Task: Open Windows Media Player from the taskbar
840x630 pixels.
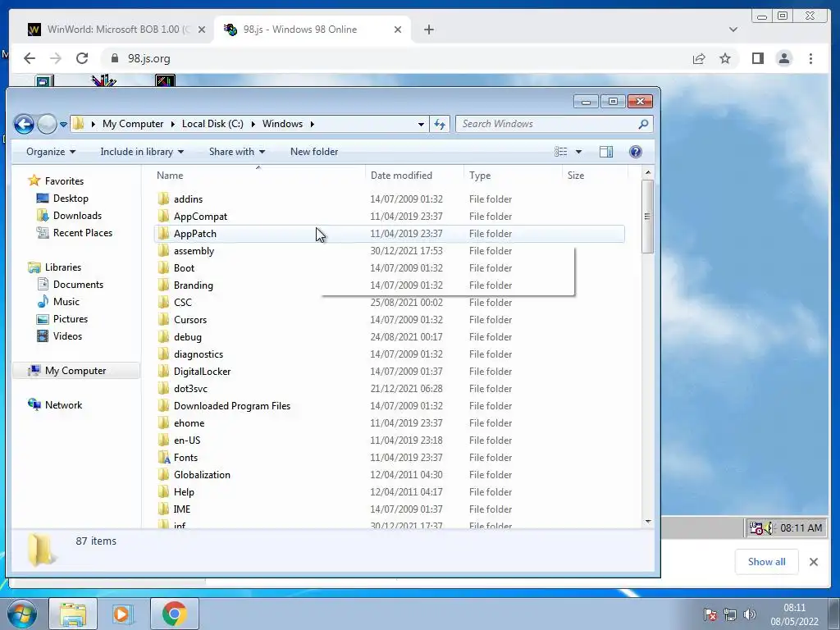Action: point(122,614)
